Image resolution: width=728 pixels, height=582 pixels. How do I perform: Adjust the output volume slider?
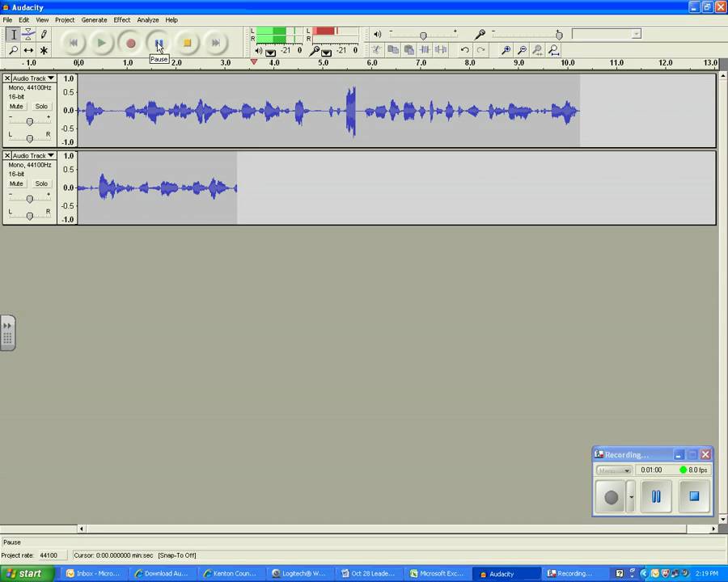[423, 36]
